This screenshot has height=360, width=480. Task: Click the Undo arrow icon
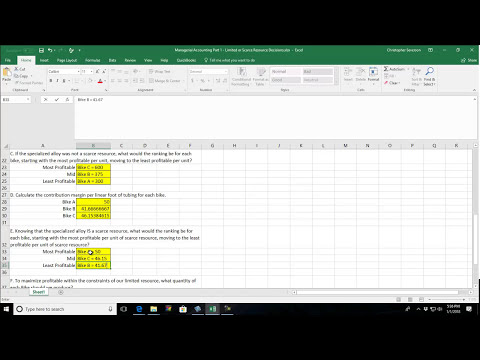[x=50, y=50]
